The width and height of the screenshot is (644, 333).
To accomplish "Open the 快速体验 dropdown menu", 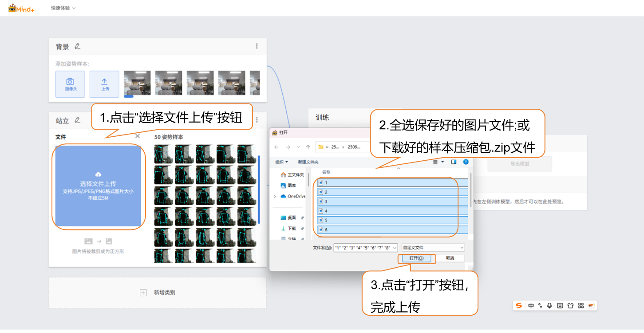I will 63,8.
